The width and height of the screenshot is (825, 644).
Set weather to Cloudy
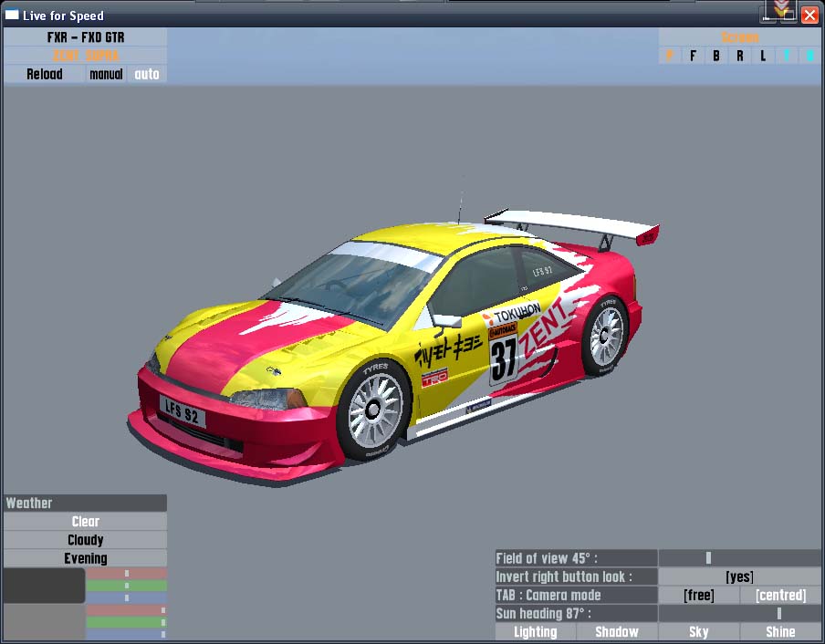86,540
